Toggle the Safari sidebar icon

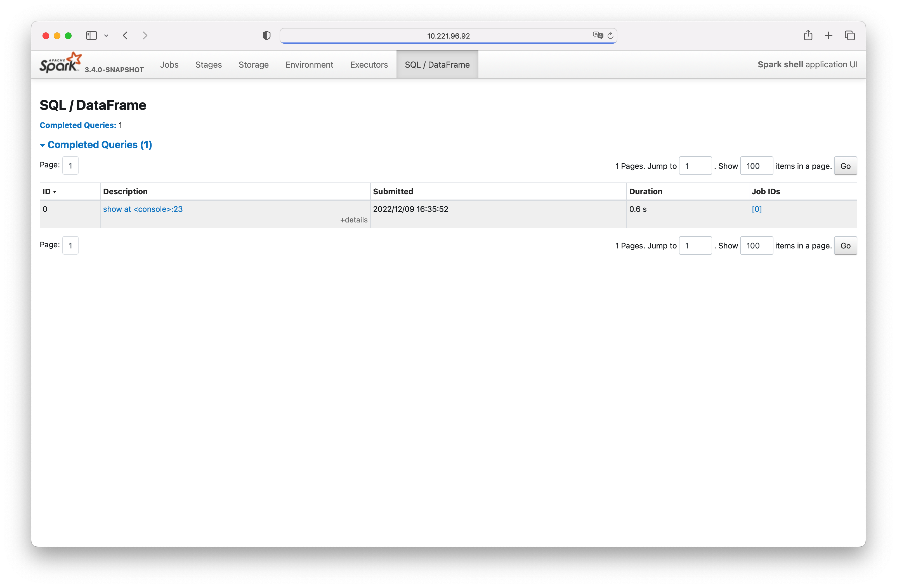(91, 35)
